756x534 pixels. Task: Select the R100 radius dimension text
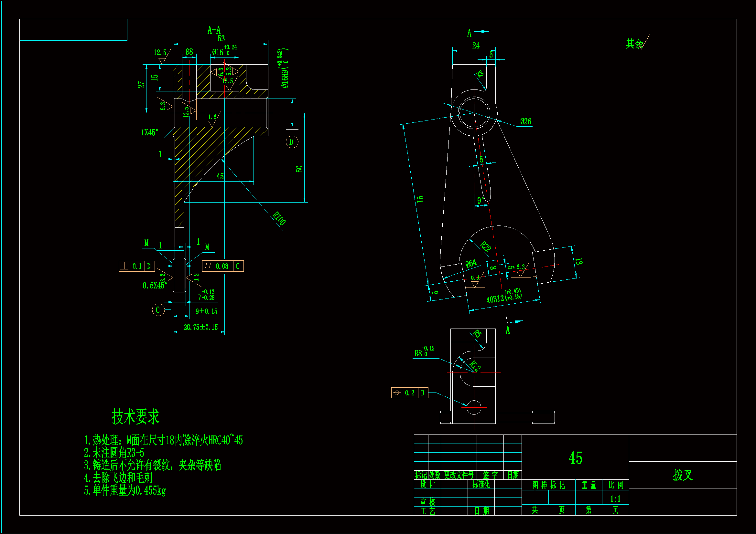click(279, 218)
